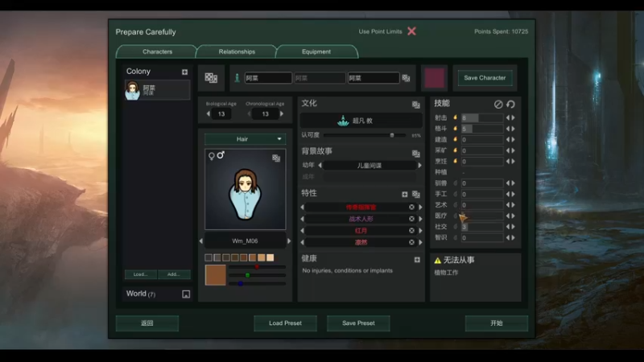The image size is (644, 362).
Task: Randomize appearance with the portrait dice icon
Action: click(x=276, y=158)
